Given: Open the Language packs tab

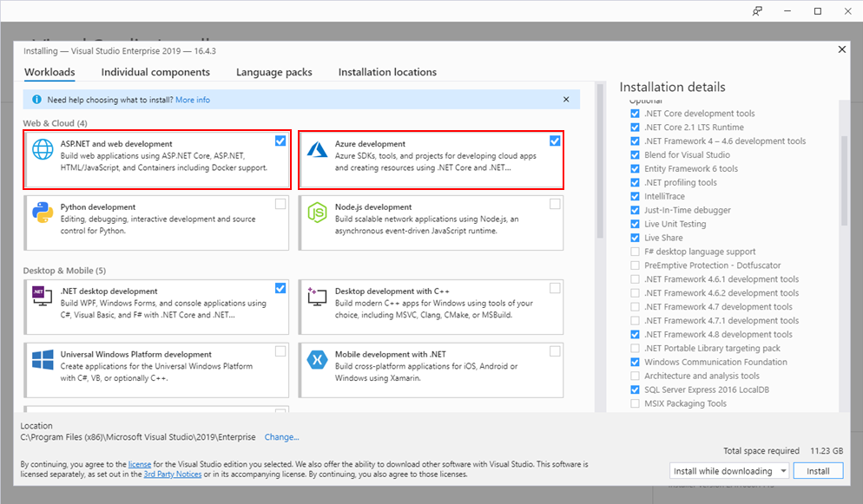Looking at the screenshot, I should click(273, 72).
